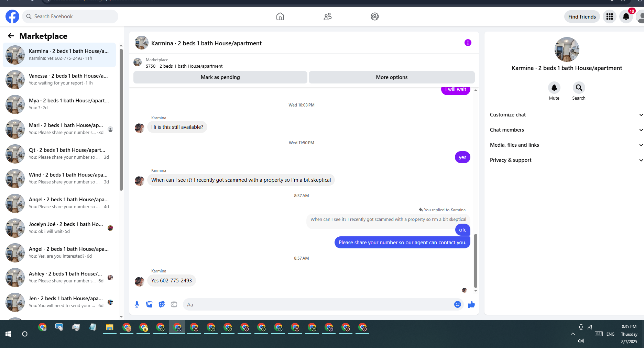Image resolution: width=644 pixels, height=348 pixels.
Task: Send a thumbs-up like
Action: click(x=471, y=304)
